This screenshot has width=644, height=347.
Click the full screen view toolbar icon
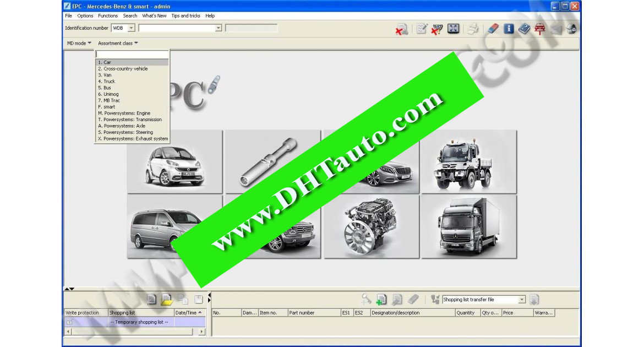[x=453, y=29]
